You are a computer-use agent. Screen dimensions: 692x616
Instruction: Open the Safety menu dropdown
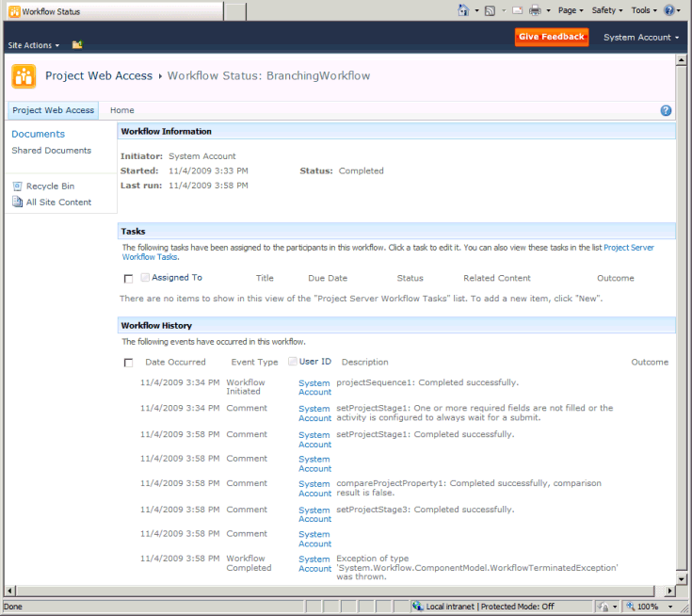[x=607, y=10]
